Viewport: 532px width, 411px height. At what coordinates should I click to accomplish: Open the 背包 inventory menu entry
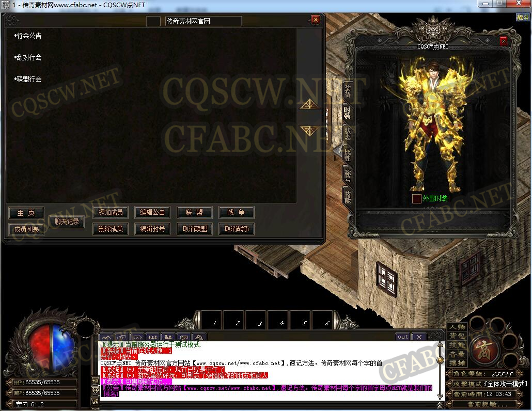tap(457, 336)
